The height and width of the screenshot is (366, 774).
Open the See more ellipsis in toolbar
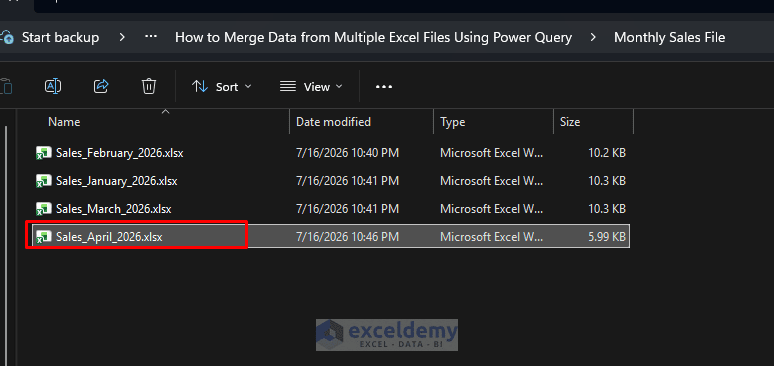[x=384, y=87]
